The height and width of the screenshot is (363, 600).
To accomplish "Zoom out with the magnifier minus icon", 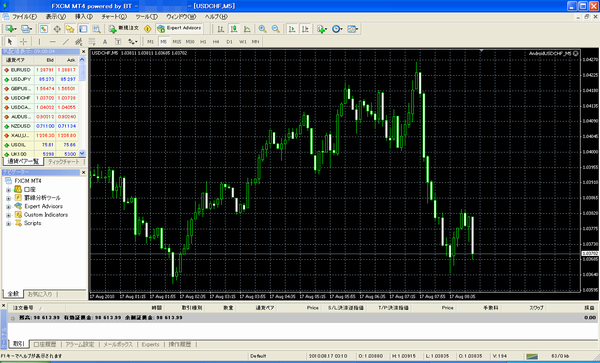I will pos(276,29).
